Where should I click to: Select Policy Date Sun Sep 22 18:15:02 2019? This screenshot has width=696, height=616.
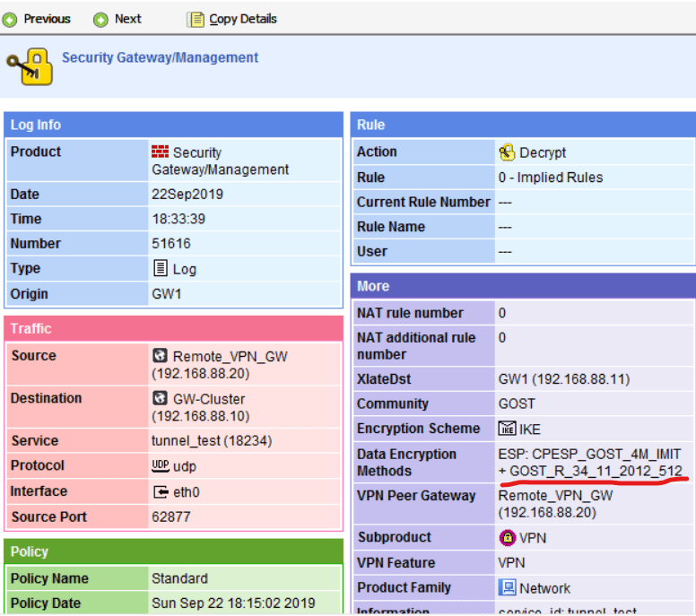click(233, 603)
